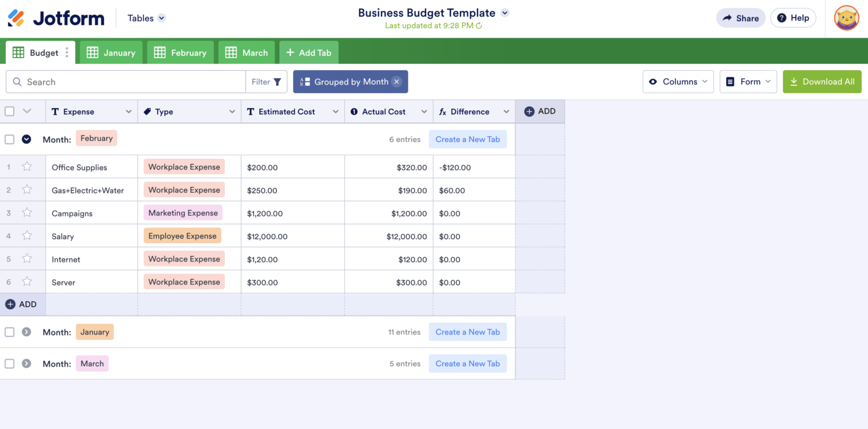
Task: Click the Jotform logo
Action: coord(55,18)
